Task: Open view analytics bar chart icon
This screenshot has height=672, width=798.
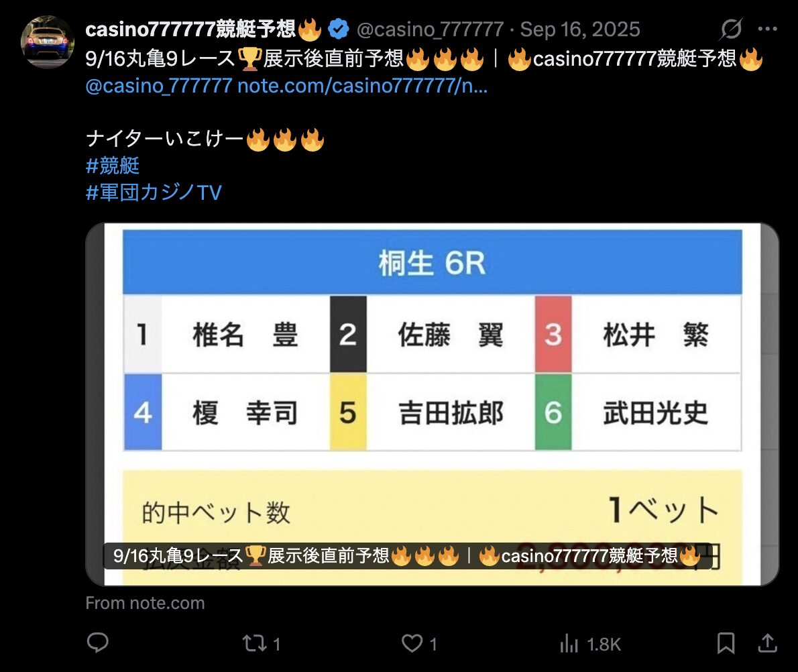Action: (569, 643)
